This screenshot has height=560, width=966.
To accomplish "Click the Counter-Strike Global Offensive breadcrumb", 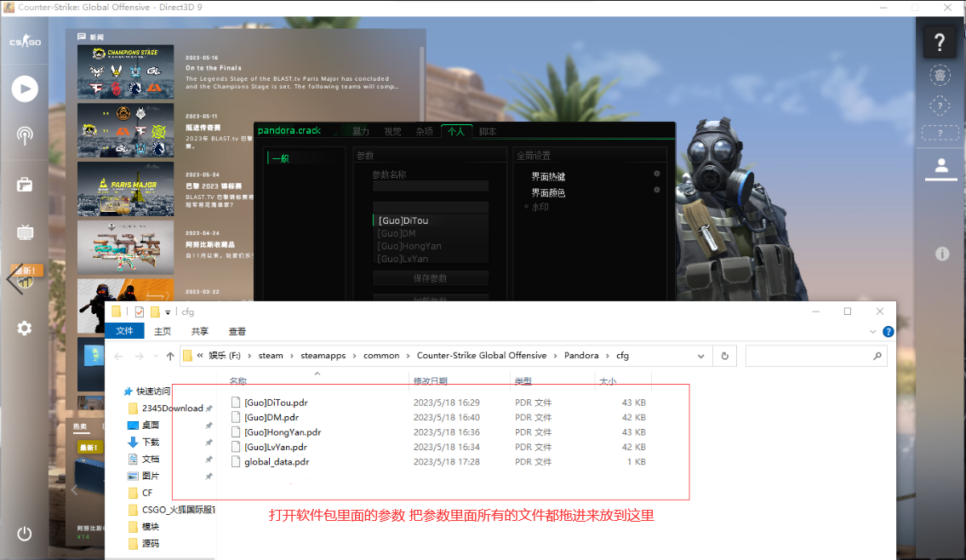I will click(x=481, y=356).
